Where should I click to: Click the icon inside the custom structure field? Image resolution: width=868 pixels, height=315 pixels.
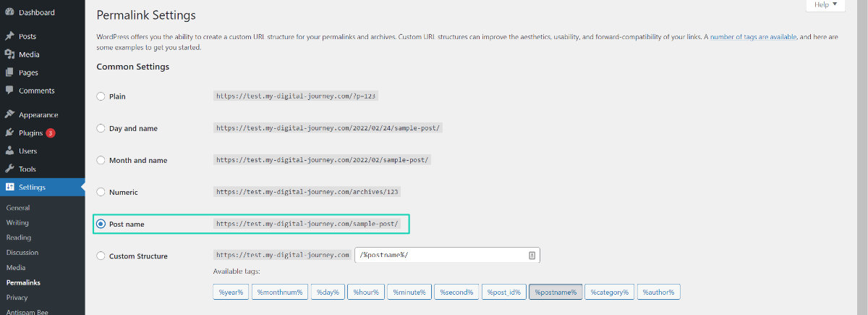[x=532, y=256]
